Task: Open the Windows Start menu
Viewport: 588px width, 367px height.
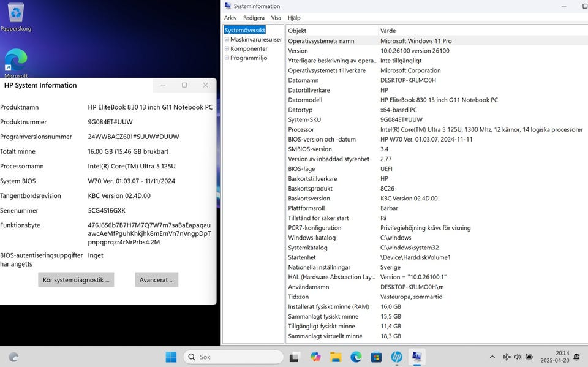Action: coord(171,357)
